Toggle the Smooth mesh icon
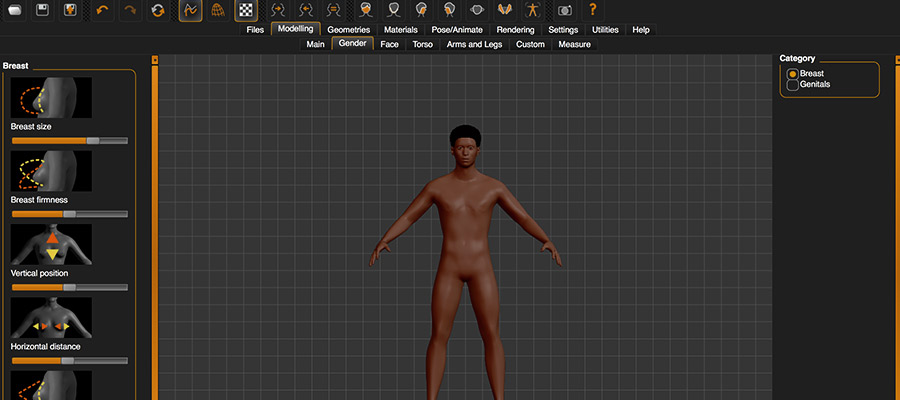This screenshot has height=400, width=900. click(x=190, y=10)
